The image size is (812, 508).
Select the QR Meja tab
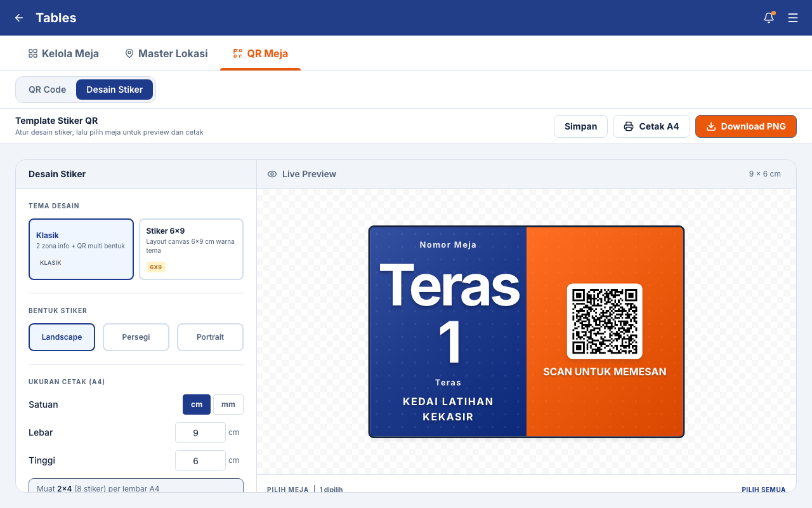(x=261, y=53)
